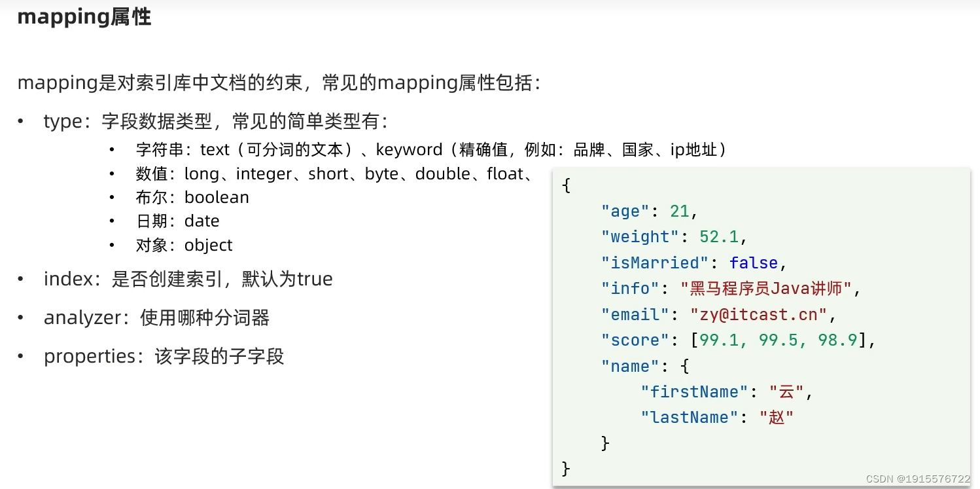Click the bullet "analyzer：使用哪种分词器"
The image size is (980, 489).
[156, 318]
